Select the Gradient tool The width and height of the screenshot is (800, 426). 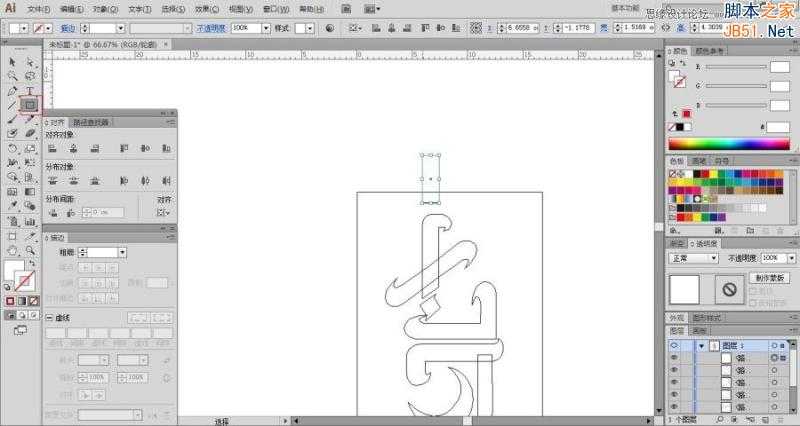pos(30,192)
